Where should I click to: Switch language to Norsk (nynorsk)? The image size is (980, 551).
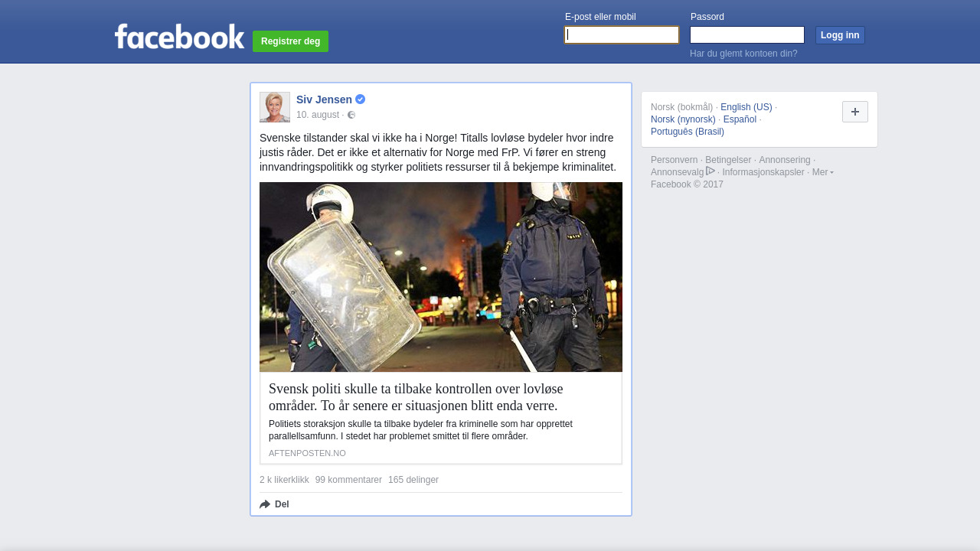683,119
